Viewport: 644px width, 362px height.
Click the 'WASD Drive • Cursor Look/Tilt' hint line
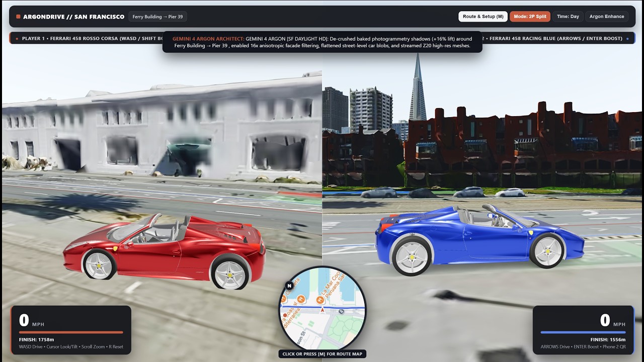click(71, 346)
